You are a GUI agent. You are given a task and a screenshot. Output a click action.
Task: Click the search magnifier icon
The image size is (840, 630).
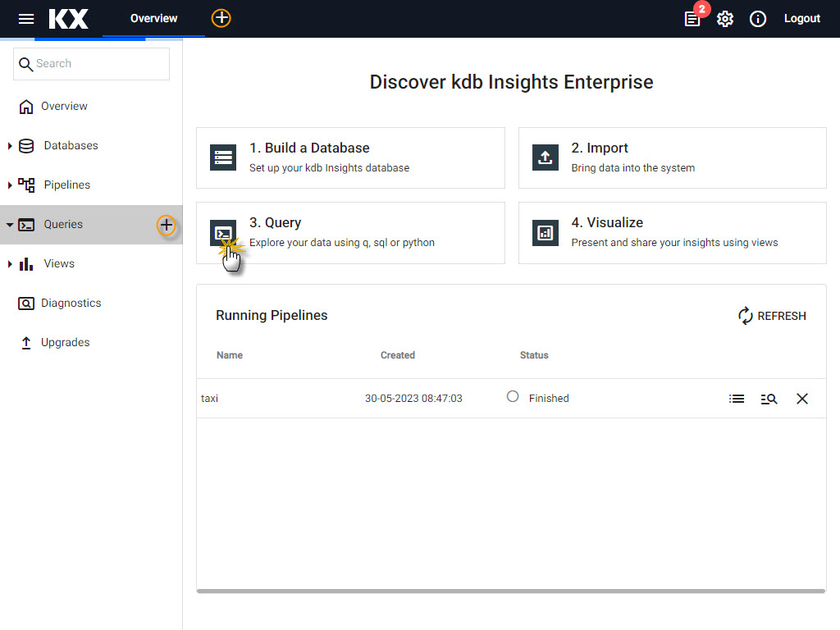[x=25, y=64]
